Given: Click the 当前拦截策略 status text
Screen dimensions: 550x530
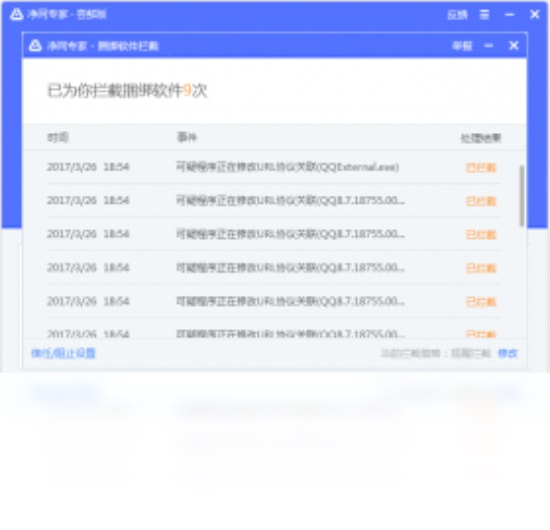Looking at the screenshot, I should tap(436, 353).
